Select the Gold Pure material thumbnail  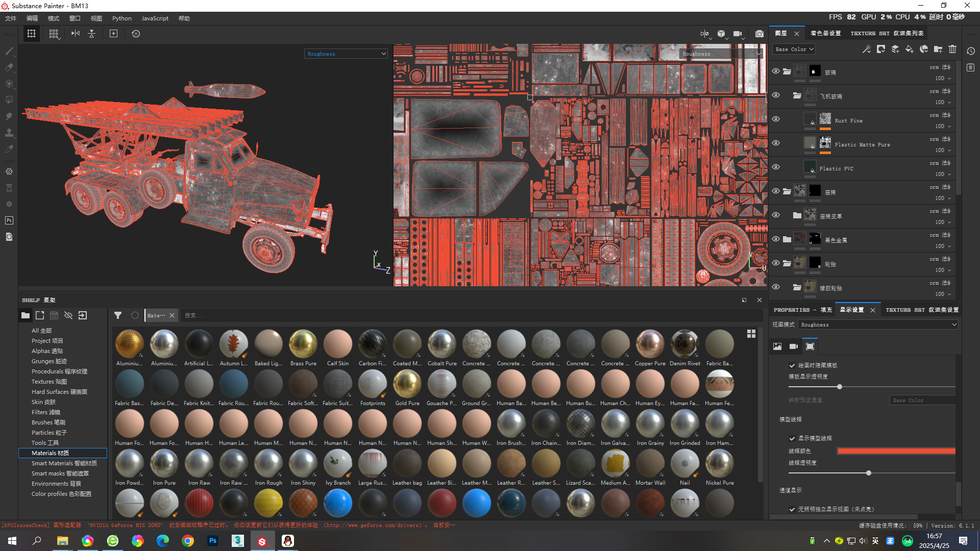(x=407, y=384)
